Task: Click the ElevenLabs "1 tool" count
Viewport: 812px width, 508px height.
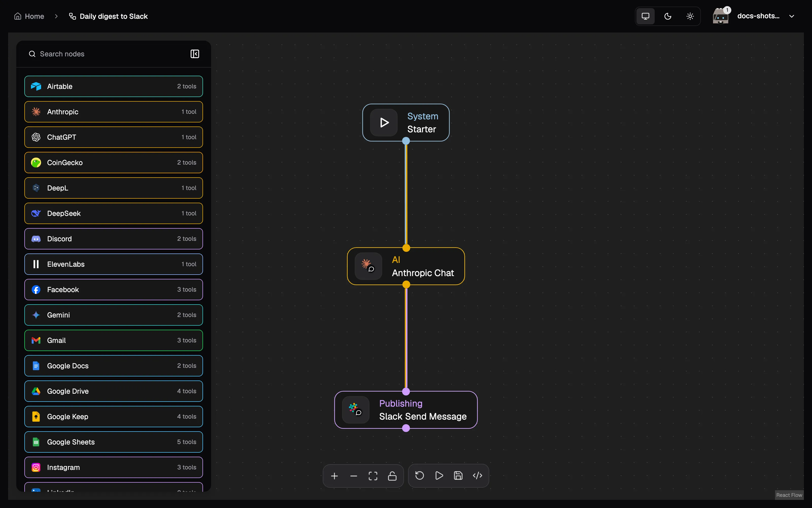Action: click(189, 264)
